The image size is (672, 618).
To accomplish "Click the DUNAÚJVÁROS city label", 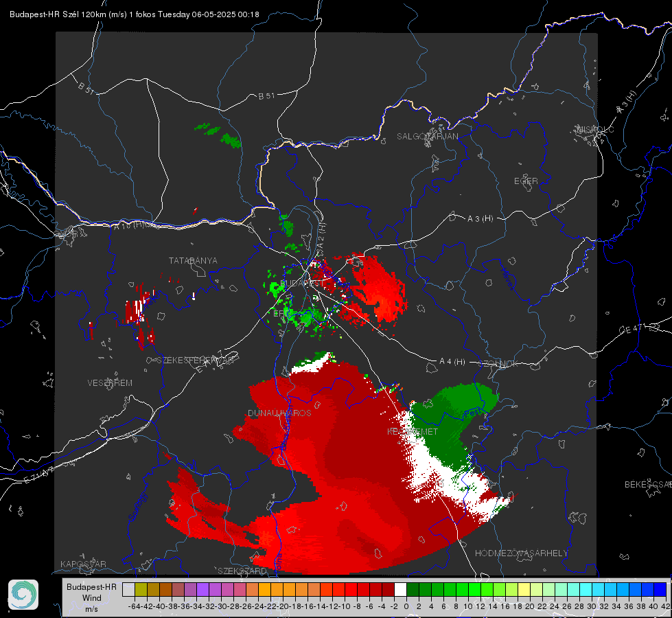I will pos(279,413).
